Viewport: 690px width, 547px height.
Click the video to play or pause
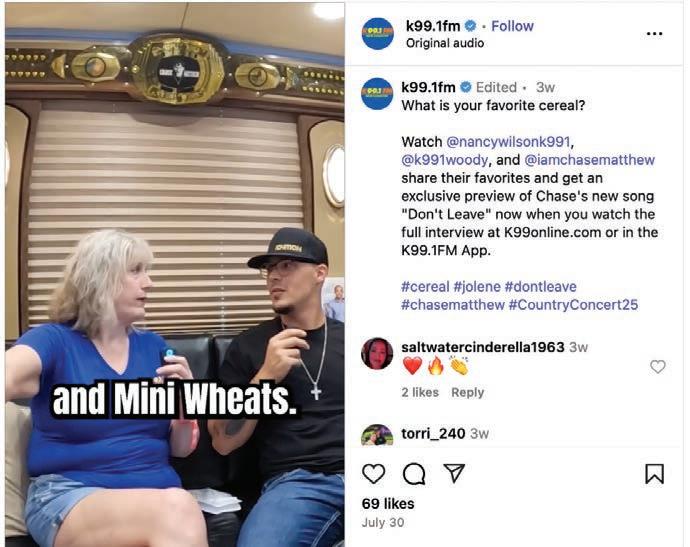click(175, 274)
